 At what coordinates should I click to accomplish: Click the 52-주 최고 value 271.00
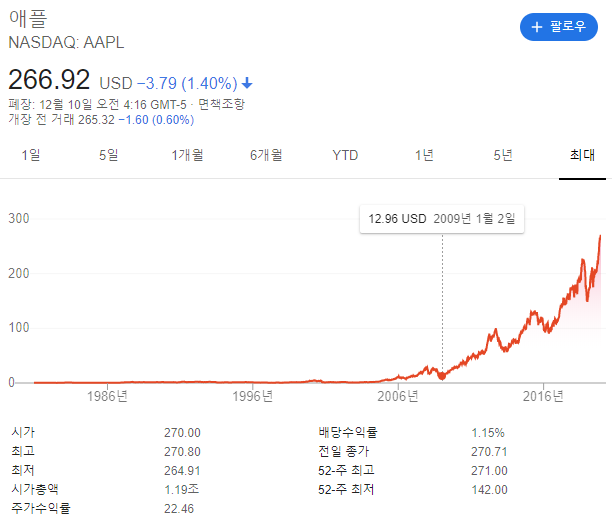[x=489, y=471]
